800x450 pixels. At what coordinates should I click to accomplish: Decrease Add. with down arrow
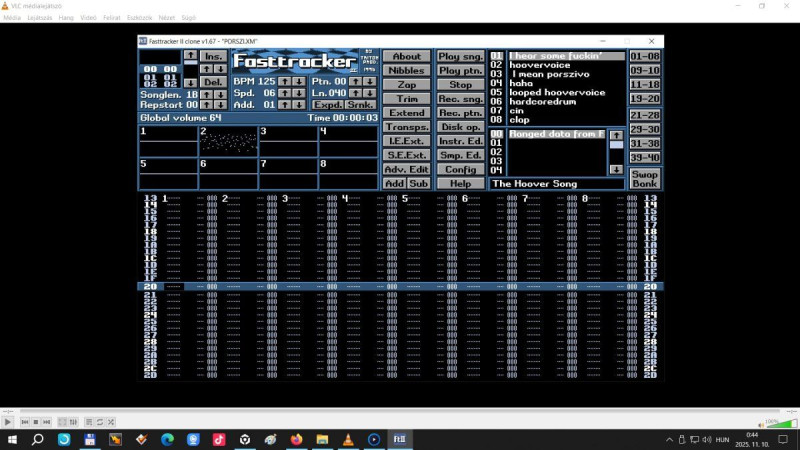(299, 105)
